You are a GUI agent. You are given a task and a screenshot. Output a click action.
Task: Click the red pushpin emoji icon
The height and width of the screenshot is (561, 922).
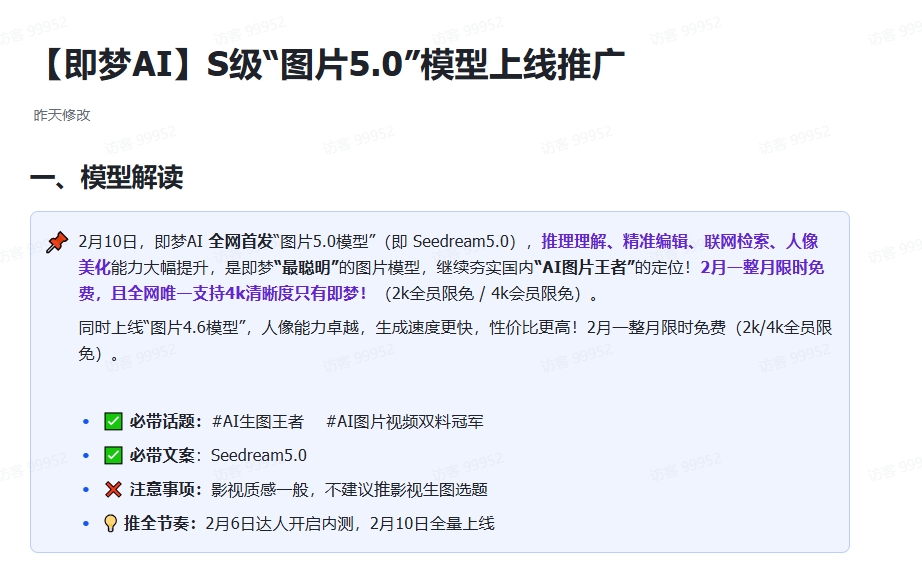[57, 242]
